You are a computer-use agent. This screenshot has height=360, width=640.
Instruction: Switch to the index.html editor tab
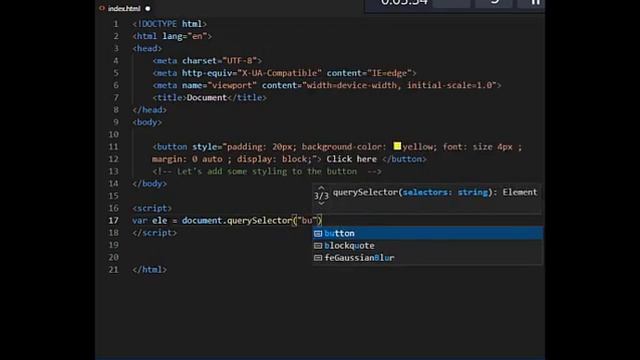click(124, 8)
